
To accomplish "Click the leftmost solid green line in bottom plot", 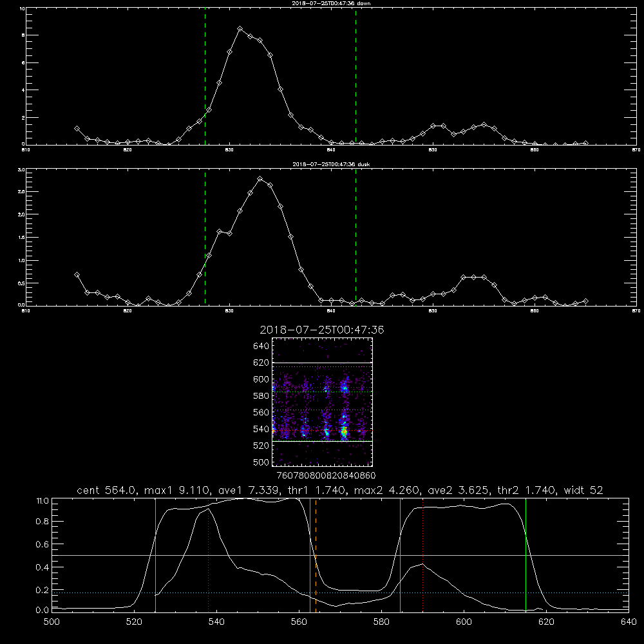I will tap(155, 554).
